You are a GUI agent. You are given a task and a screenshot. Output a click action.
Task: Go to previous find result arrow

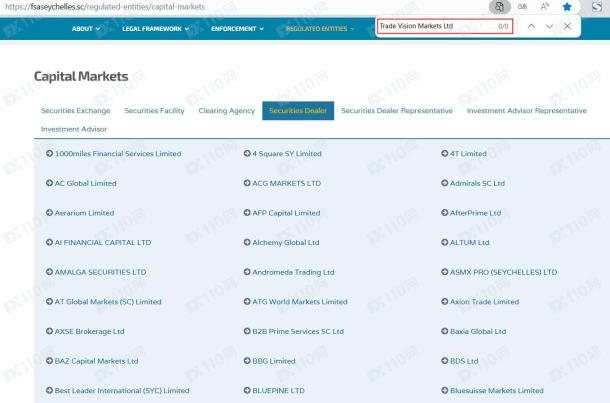pos(531,26)
